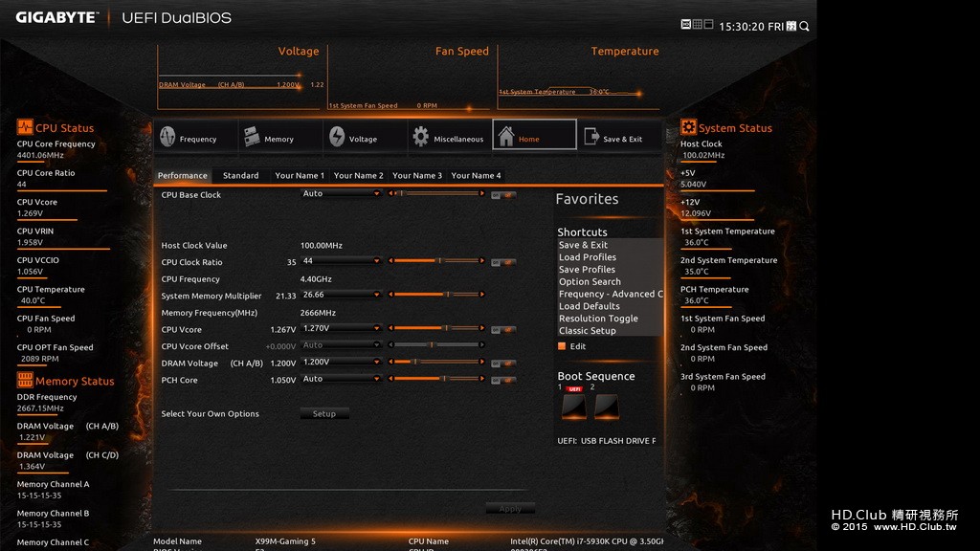The height and width of the screenshot is (551, 980).
Task: Open Save Profiles shortcut
Action: (587, 269)
